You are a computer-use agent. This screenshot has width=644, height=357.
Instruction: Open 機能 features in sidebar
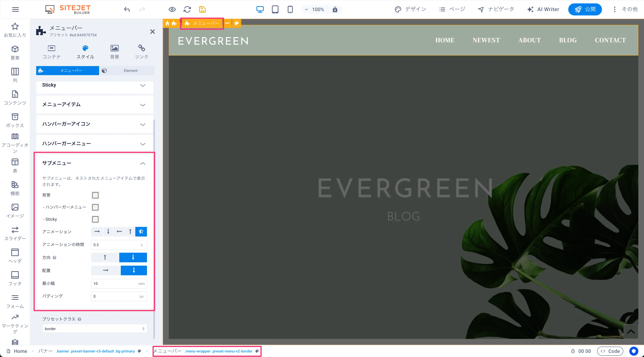pos(15,188)
